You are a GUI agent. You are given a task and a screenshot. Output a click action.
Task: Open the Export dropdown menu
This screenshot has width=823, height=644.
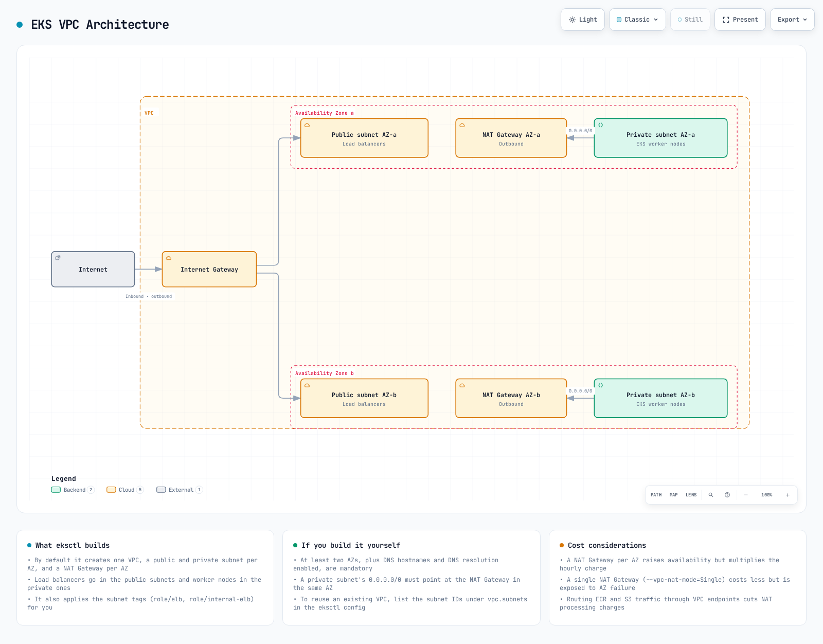[x=792, y=20]
